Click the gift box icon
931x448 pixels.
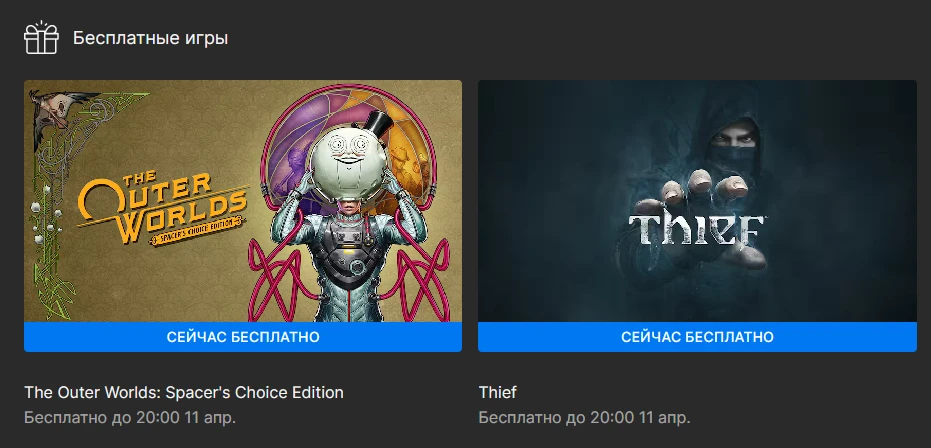pos(41,37)
